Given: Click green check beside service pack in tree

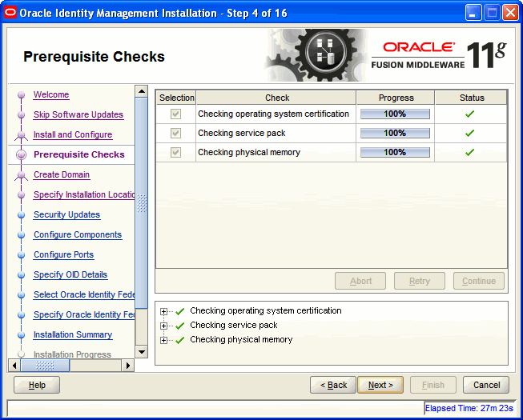Looking at the screenshot, I should pyautogui.click(x=179, y=326).
